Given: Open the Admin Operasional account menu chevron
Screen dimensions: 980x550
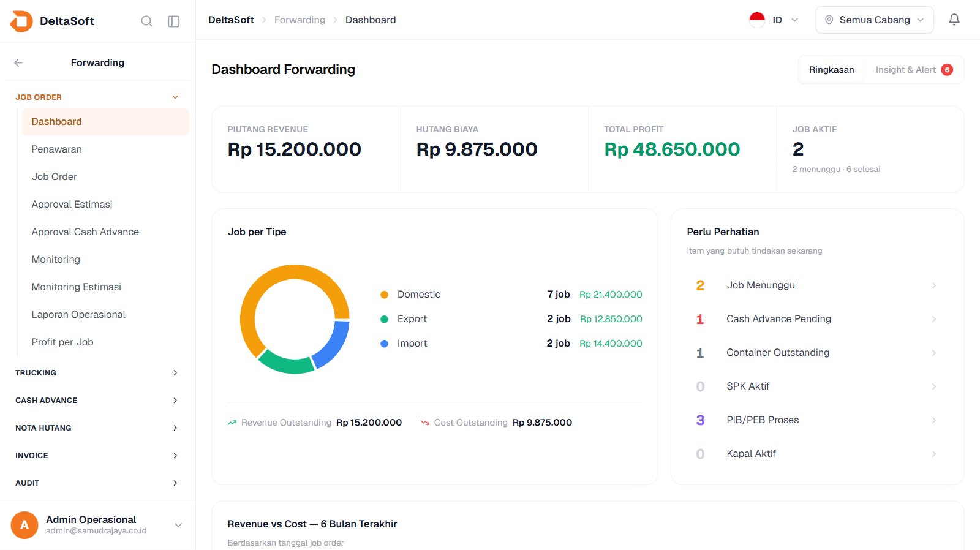Looking at the screenshot, I should tap(178, 525).
